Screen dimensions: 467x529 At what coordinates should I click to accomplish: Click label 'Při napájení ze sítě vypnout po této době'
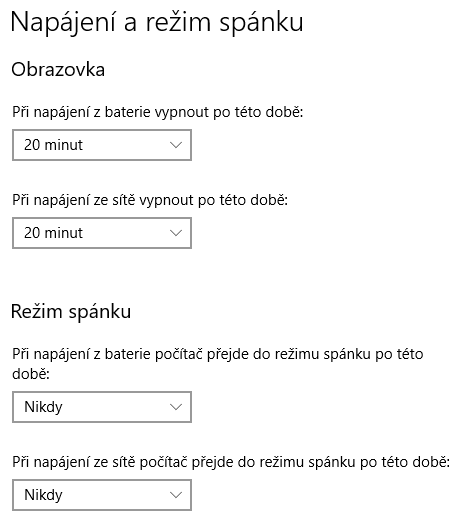click(150, 200)
